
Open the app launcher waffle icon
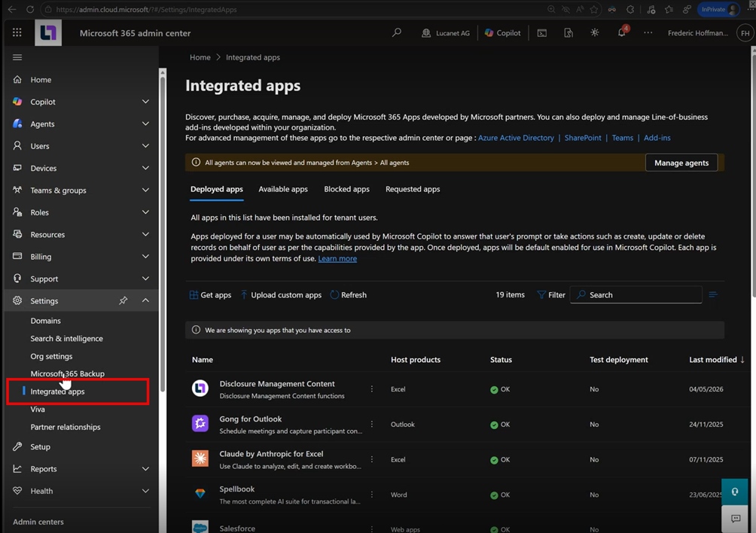pyautogui.click(x=17, y=33)
